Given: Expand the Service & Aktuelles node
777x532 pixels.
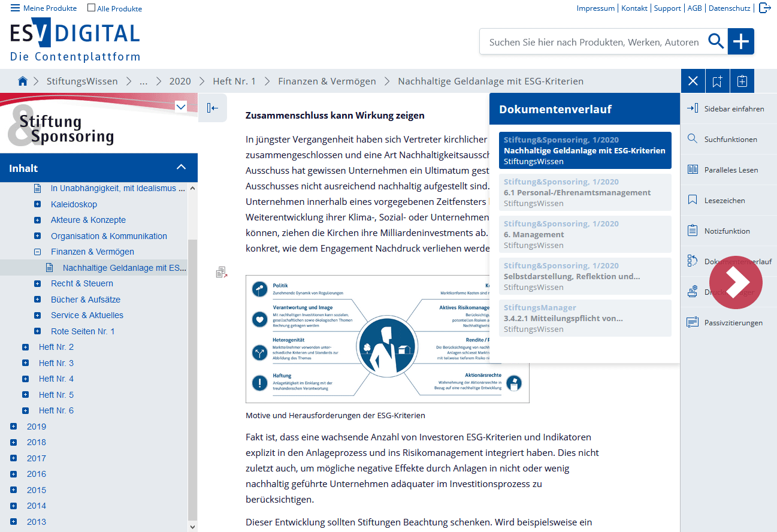Looking at the screenshot, I should point(38,315).
